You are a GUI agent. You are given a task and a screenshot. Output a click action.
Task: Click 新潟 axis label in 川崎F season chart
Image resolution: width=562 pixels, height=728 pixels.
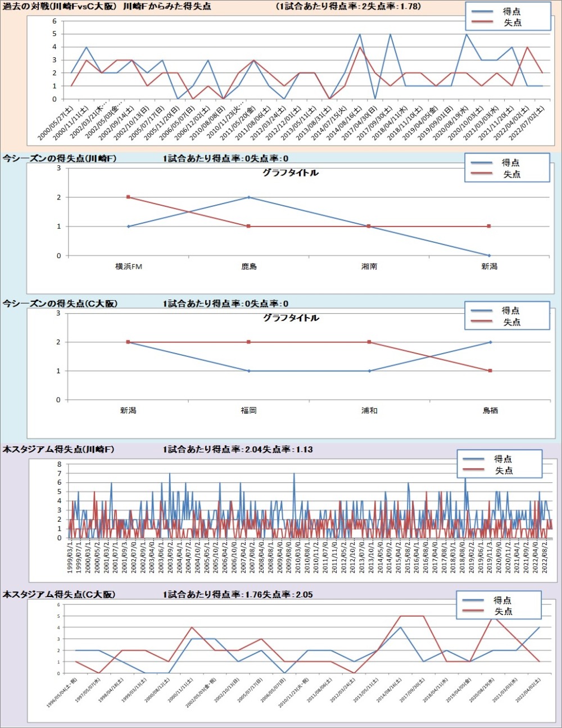pos(490,266)
